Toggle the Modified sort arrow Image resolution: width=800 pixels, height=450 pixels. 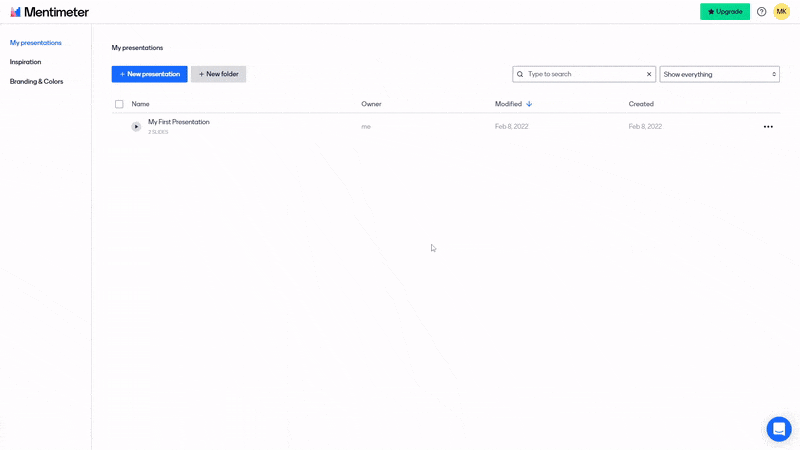click(x=529, y=104)
